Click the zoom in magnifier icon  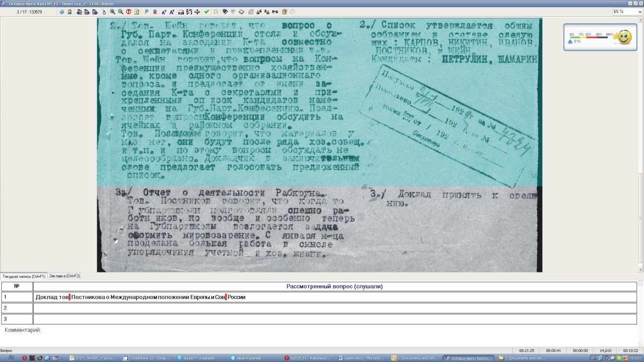point(113,12)
